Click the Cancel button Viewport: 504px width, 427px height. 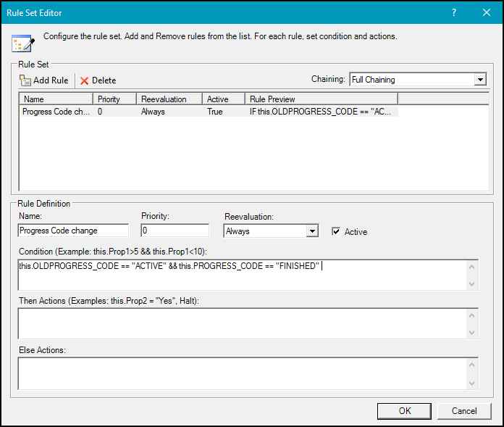[464, 411]
